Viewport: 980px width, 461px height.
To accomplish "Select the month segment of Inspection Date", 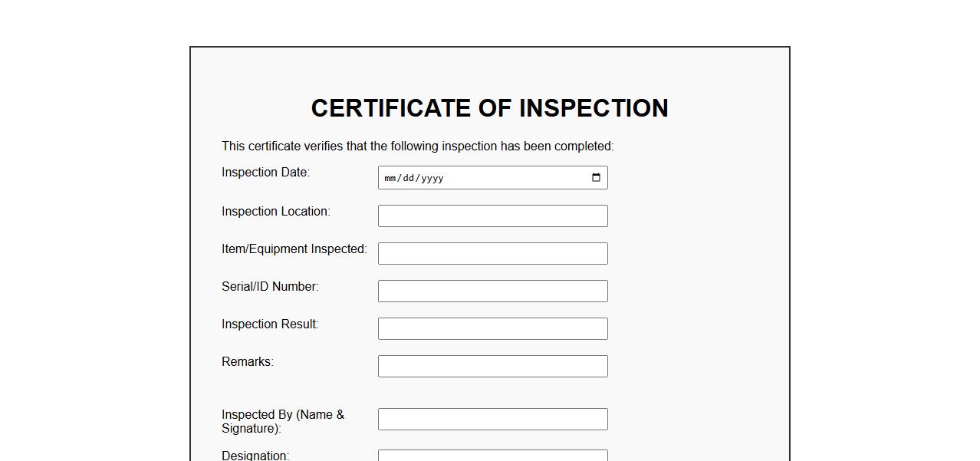I will tap(390, 178).
